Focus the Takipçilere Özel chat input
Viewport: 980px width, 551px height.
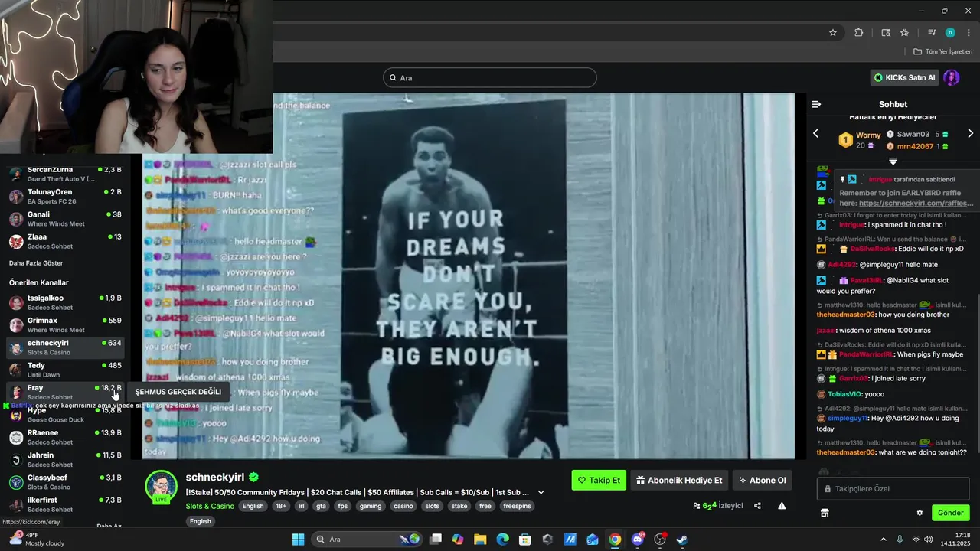click(x=893, y=488)
